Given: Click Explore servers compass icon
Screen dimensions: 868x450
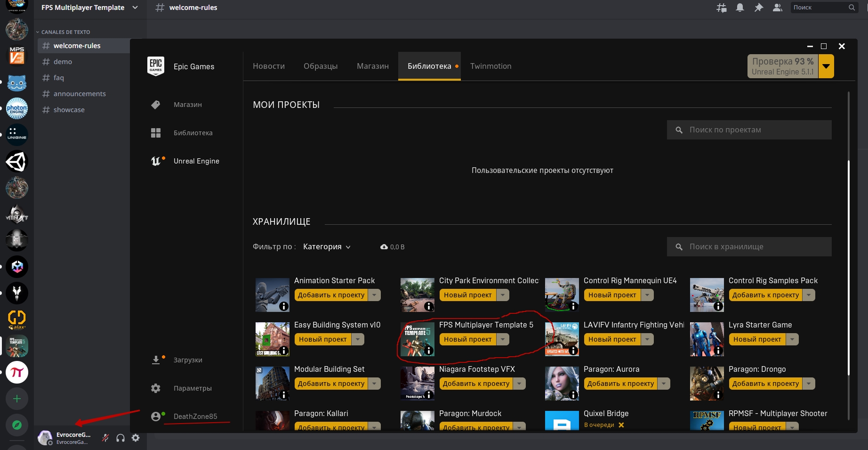Looking at the screenshot, I should [17, 425].
